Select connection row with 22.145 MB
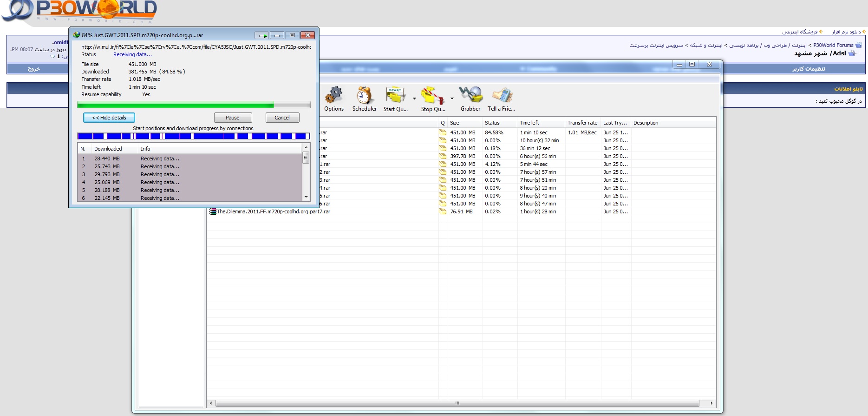The height and width of the screenshot is (416, 868). click(x=190, y=198)
